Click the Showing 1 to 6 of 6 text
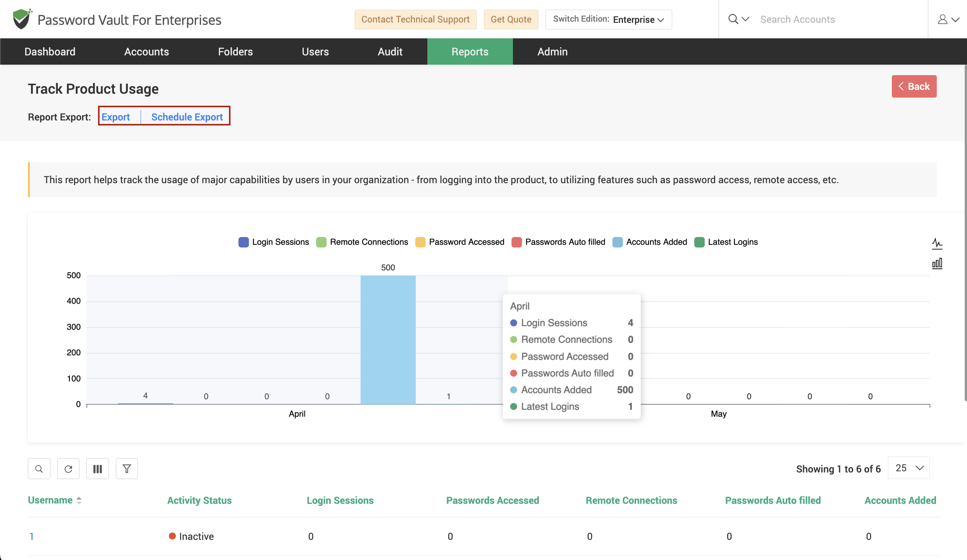967x560 pixels. tap(838, 469)
